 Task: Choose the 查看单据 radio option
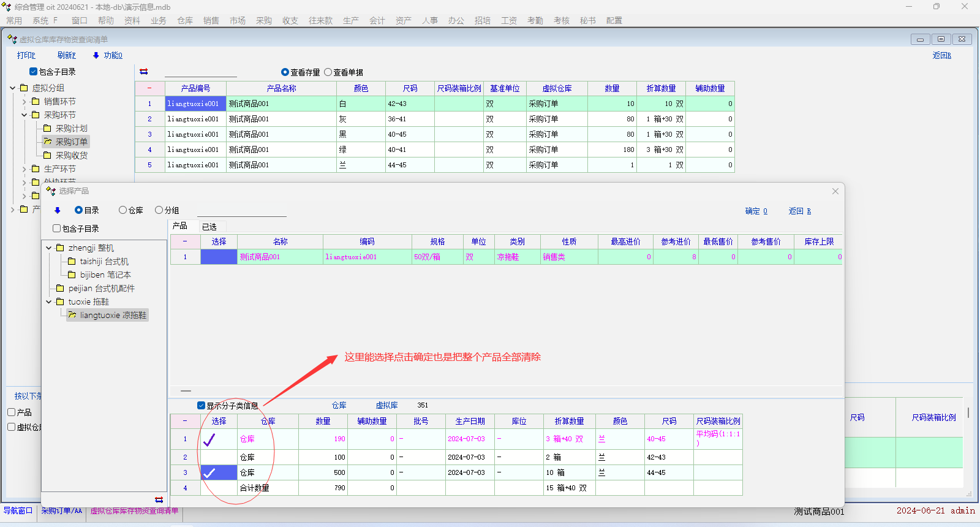(328, 72)
